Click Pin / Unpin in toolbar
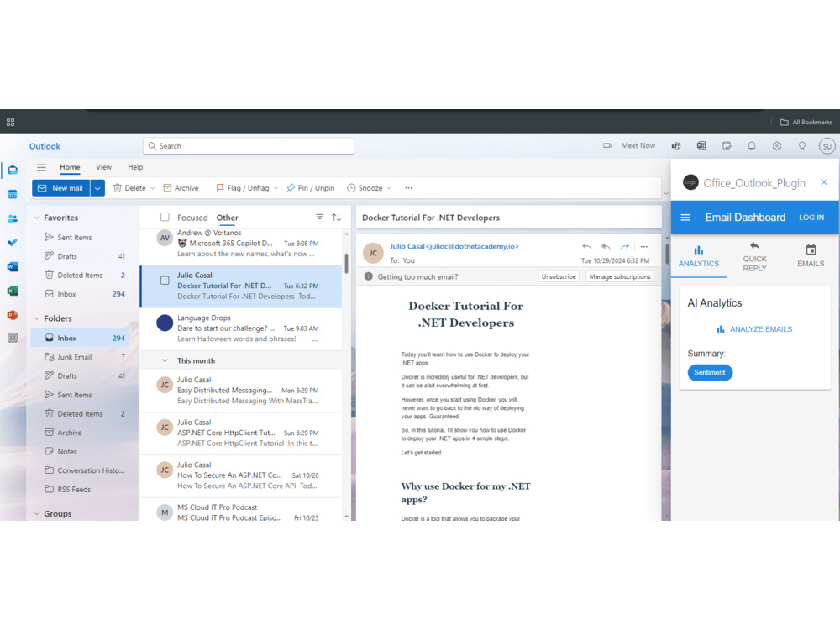840x630 pixels. [x=311, y=188]
